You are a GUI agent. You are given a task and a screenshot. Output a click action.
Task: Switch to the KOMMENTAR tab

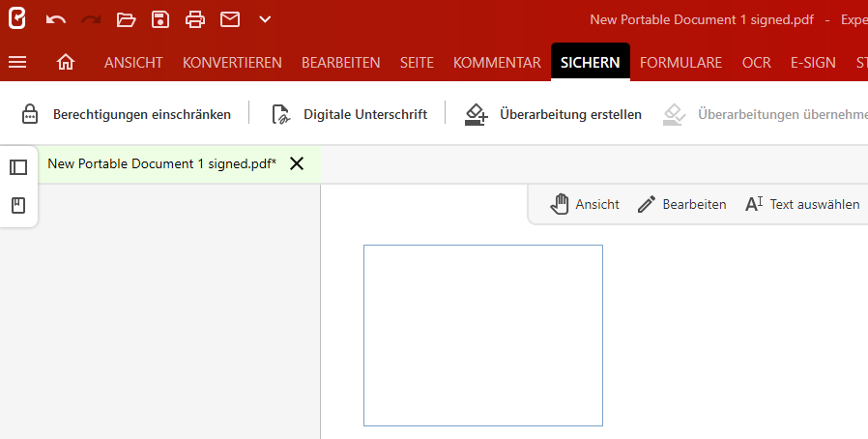tap(497, 63)
